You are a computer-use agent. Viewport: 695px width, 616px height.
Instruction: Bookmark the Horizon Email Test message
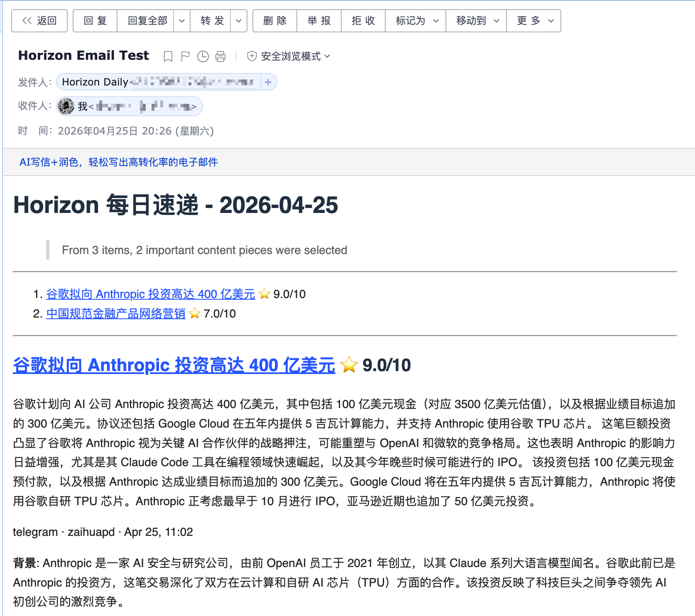(168, 56)
